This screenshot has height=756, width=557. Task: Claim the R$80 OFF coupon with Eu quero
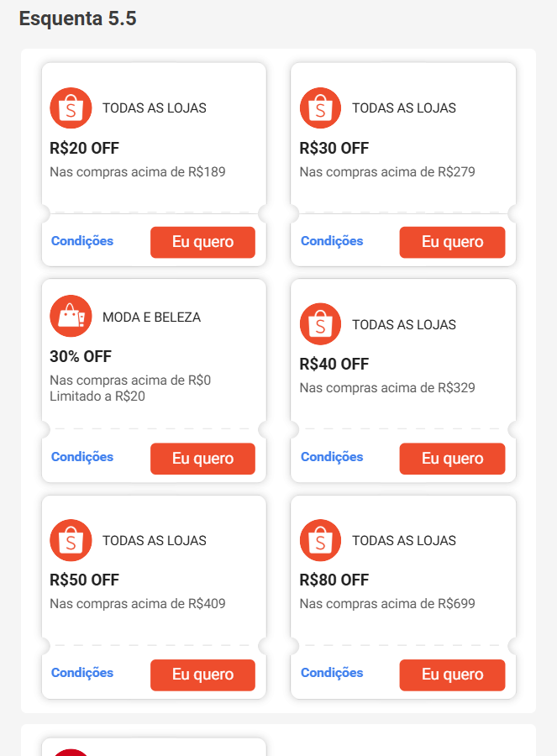[x=452, y=675]
